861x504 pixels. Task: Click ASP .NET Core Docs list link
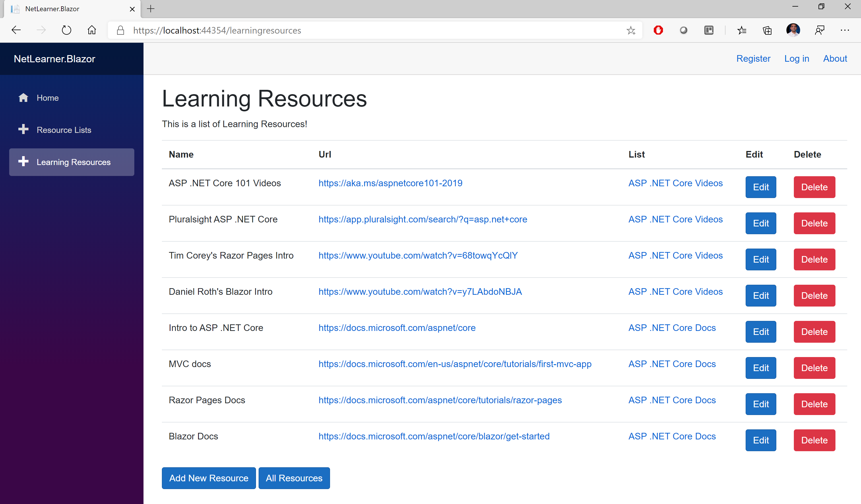(671, 327)
